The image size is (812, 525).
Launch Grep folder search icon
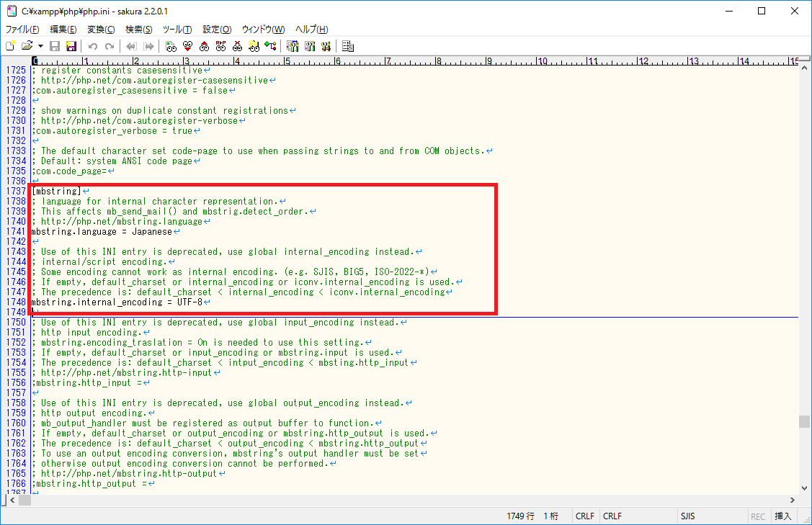pyautogui.click(x=254, y=46)
